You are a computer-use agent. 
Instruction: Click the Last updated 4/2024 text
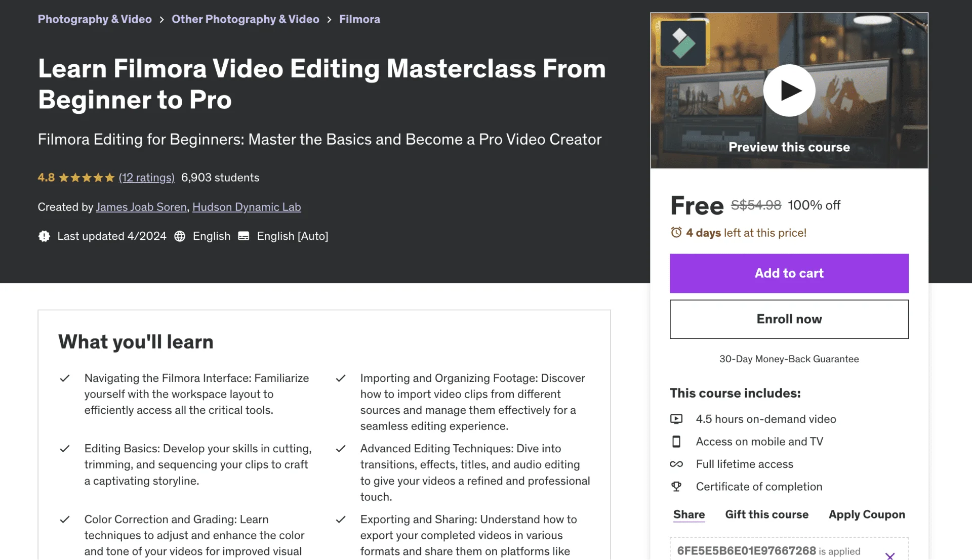pyautogui.click(x=112, y=236)
